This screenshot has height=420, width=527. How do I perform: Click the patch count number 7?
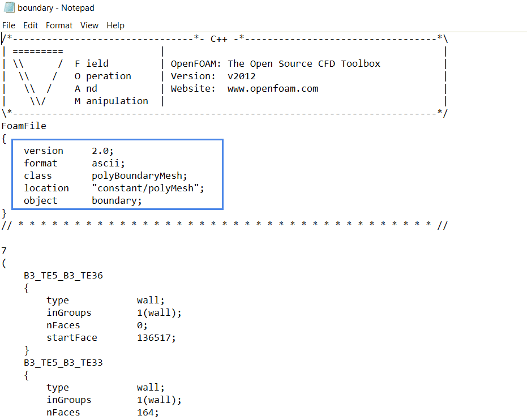coord(5,250)
